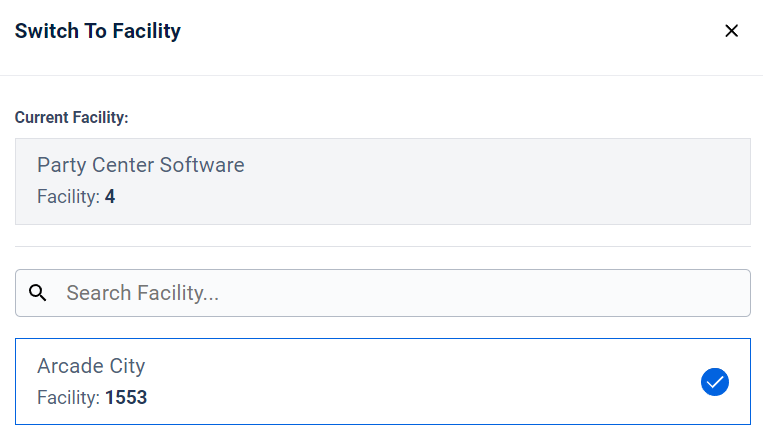
Task: Click the Facility 1553 number label
Action: coord(92,398)
